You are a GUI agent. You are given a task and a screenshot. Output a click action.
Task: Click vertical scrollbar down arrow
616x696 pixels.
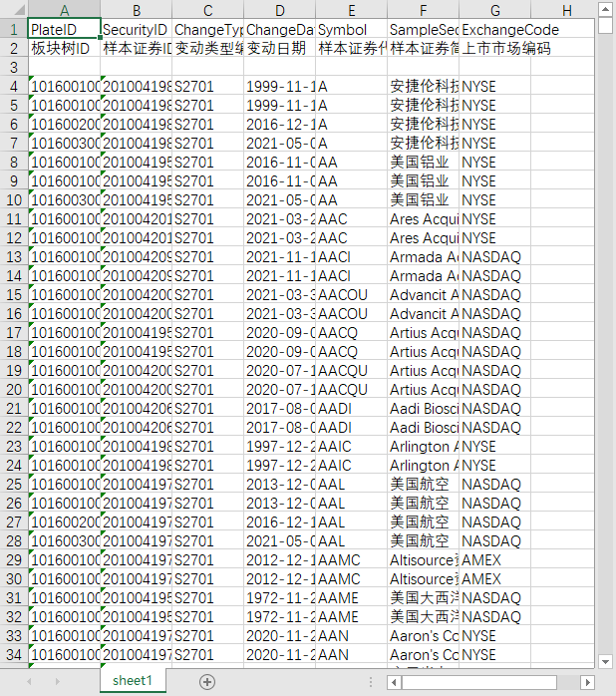pyautogui.click(x=605, y=661)
